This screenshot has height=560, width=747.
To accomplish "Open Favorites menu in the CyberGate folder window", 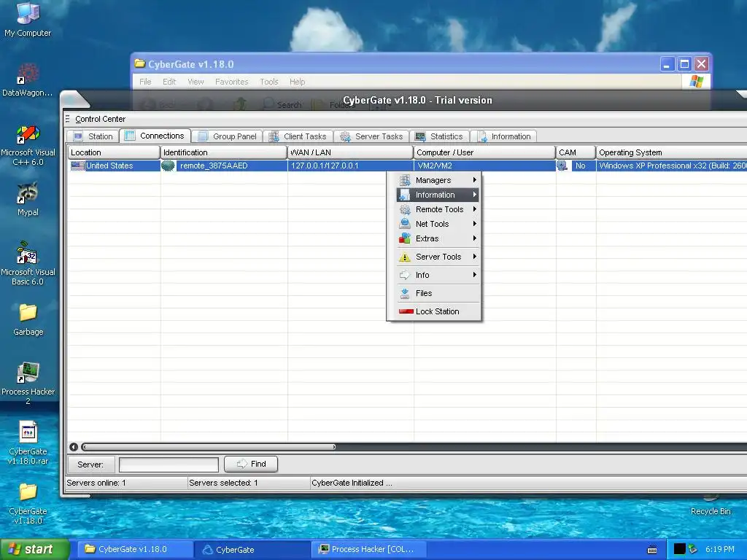I will pos(231,82).
